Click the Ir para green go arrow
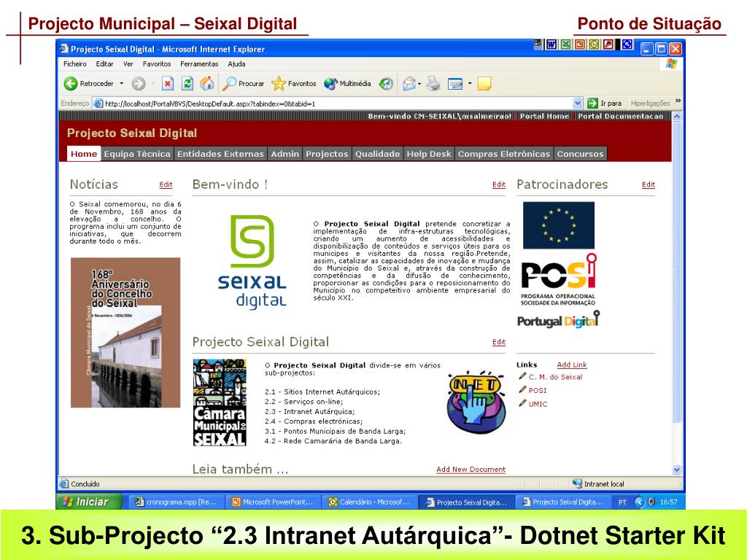747x560 pixels. tap(592, 103)
